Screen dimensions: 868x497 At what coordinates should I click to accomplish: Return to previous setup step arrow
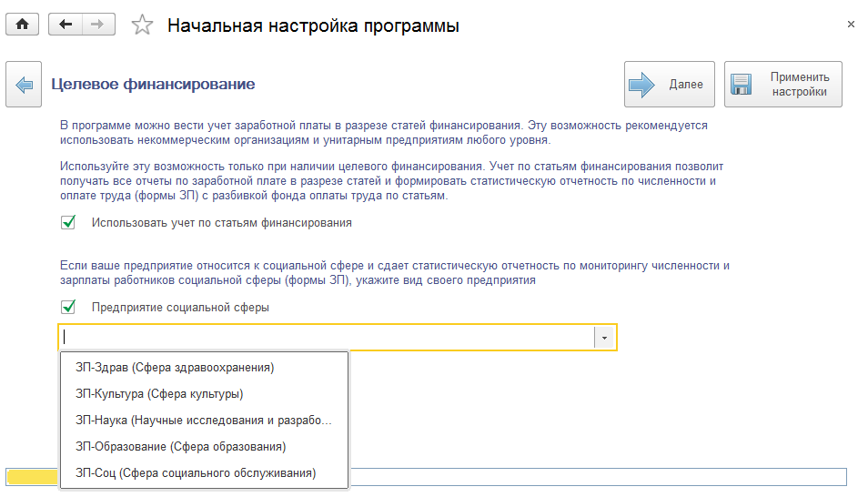tap(24, 85)
